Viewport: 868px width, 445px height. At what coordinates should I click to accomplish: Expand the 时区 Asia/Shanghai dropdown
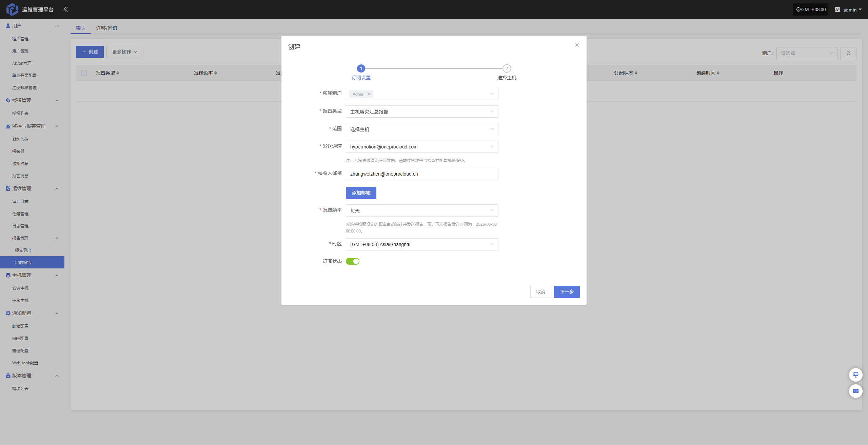point(422,244)
